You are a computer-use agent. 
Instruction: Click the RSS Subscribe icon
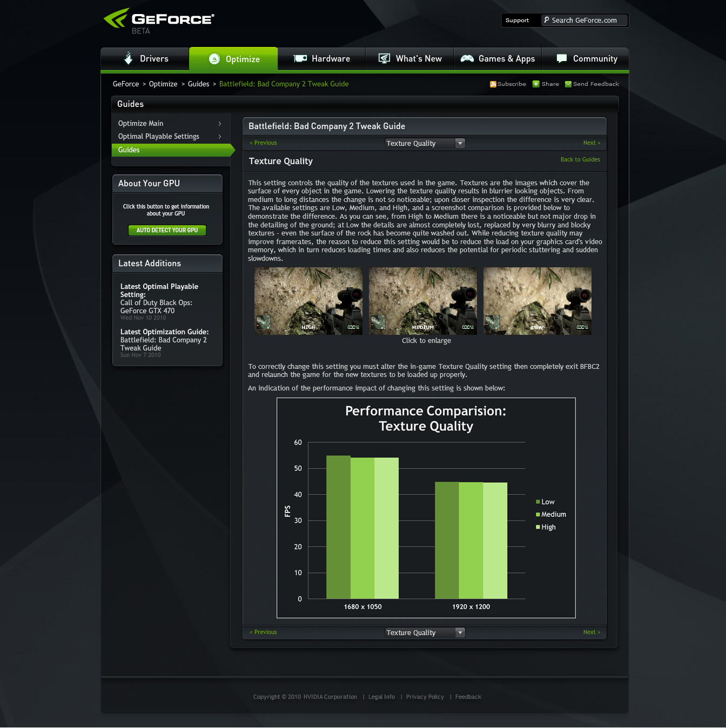click(493, 84)
